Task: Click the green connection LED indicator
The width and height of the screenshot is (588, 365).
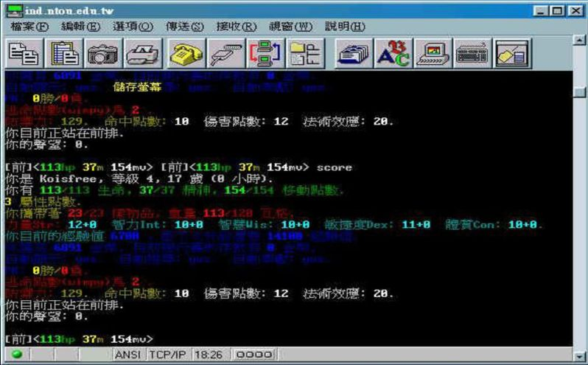Action: coord(17,354)
